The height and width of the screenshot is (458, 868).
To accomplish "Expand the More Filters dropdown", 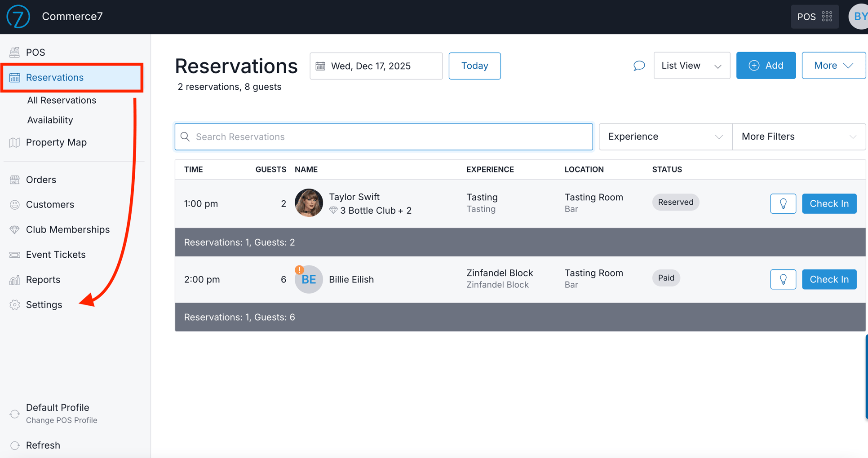I will [799, 137].
